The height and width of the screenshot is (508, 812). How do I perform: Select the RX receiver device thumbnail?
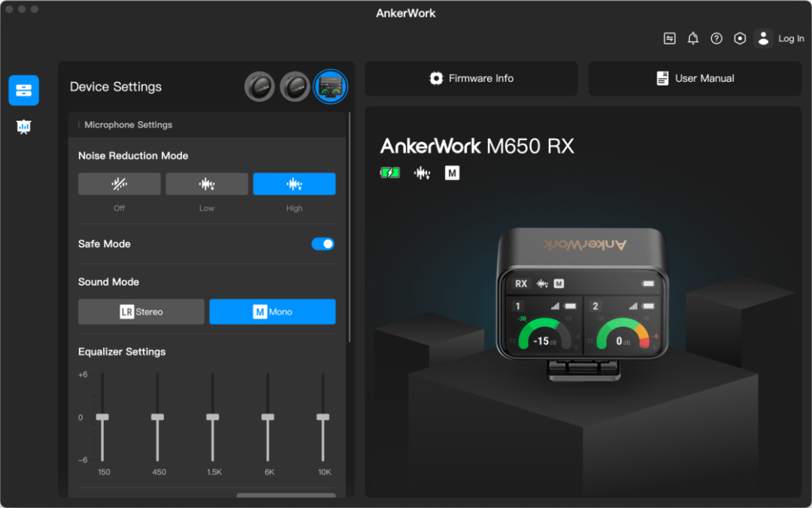click(x=331, y=87)
